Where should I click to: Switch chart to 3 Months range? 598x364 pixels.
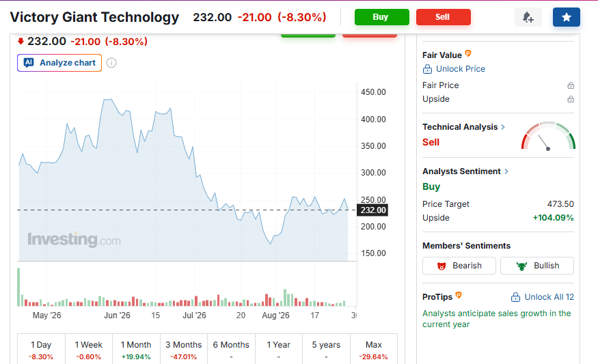pos(184,350)
